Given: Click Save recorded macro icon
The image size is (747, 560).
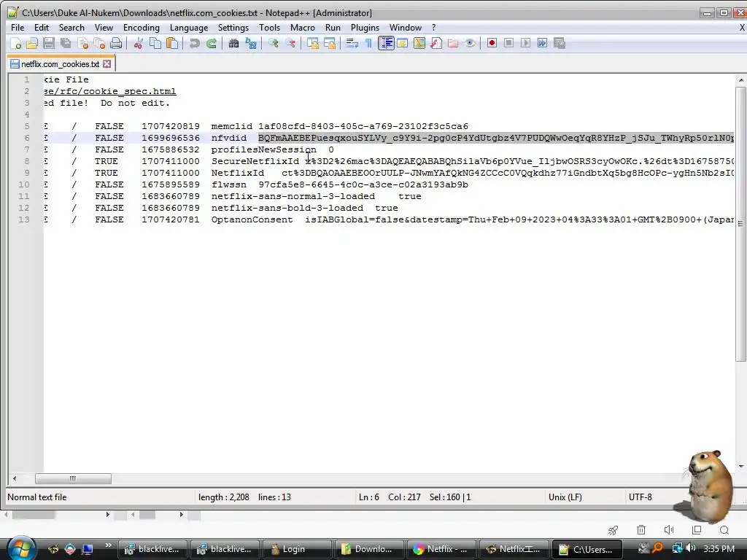Looking at the screenshot, I should tap(560, 43).
